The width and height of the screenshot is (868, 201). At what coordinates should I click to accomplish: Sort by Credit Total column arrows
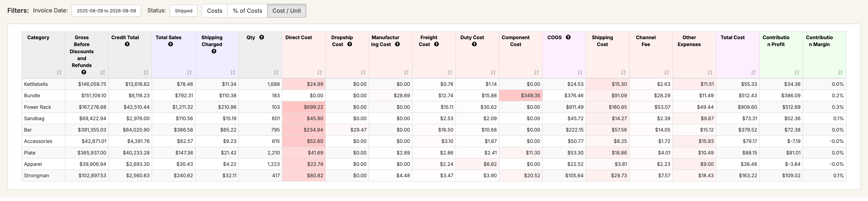tap(146, 72)
